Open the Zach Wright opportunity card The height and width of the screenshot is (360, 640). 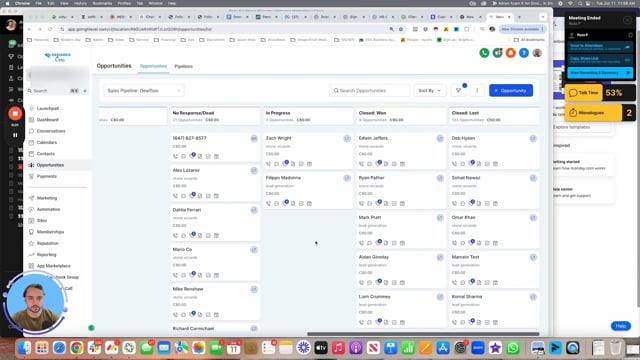point(307,150)
